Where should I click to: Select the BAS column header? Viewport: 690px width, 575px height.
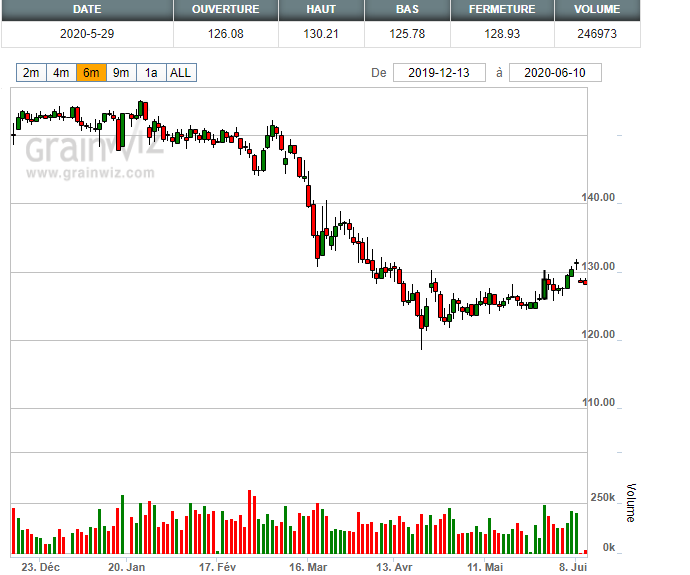tap(407, 9)
